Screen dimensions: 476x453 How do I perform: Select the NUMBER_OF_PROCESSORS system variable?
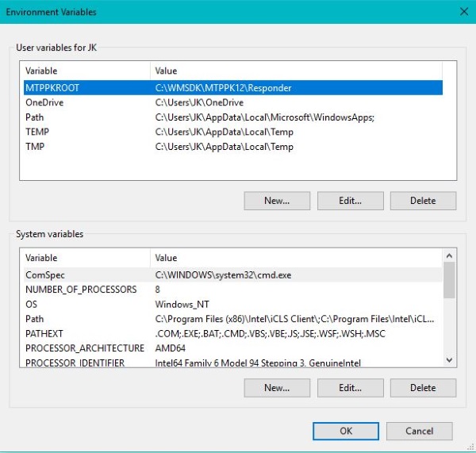232,290
